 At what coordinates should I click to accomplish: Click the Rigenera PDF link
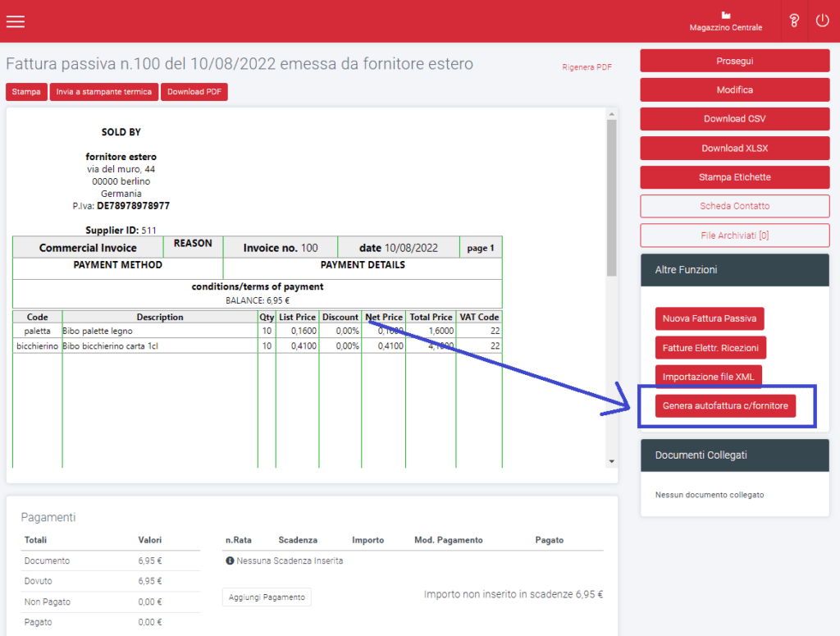[587, 67]
